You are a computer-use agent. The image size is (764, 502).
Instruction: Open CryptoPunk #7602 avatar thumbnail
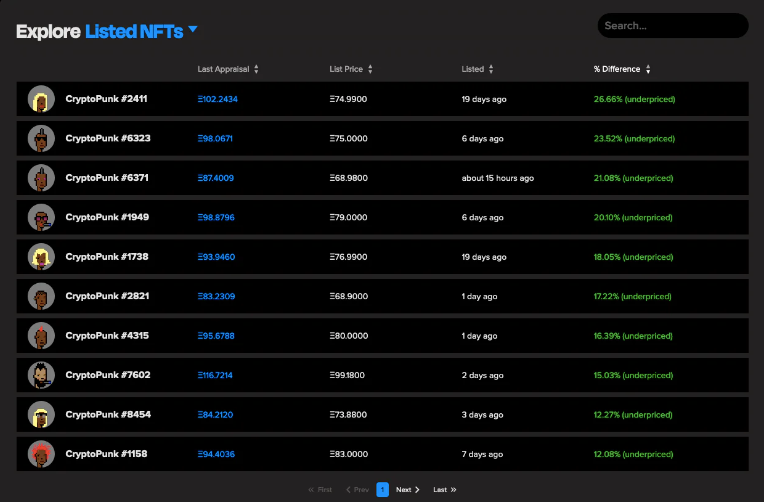point(41,375)
